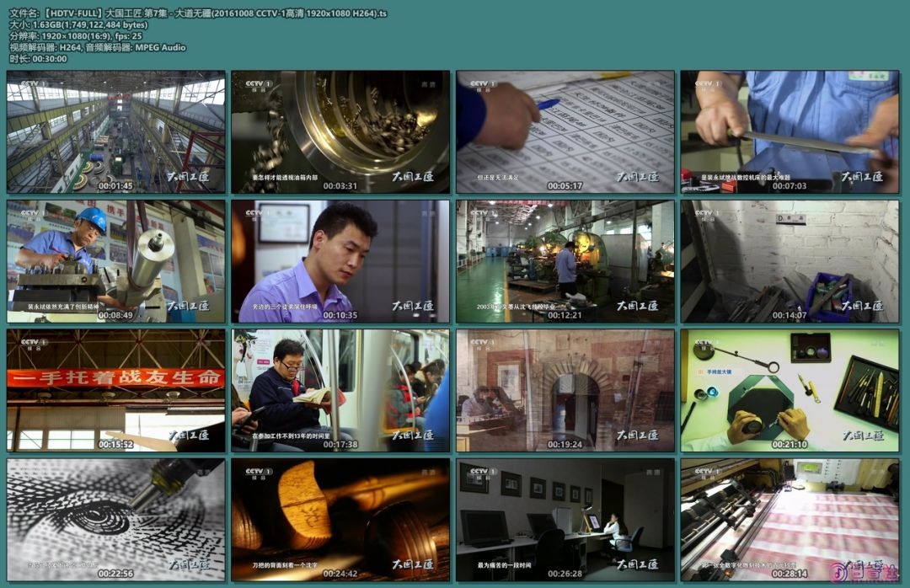Image resolution: width=910 pixels, height=588 pixels.
Task: Select the thumbnail timestamped 00:22:56
Action: [116, 520]
